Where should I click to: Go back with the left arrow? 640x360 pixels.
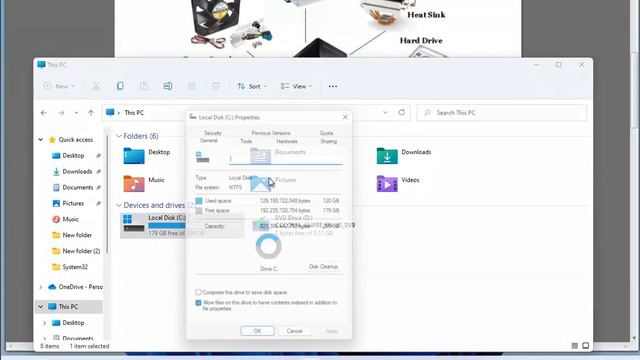pyautogui.click(x=44, y=113)
